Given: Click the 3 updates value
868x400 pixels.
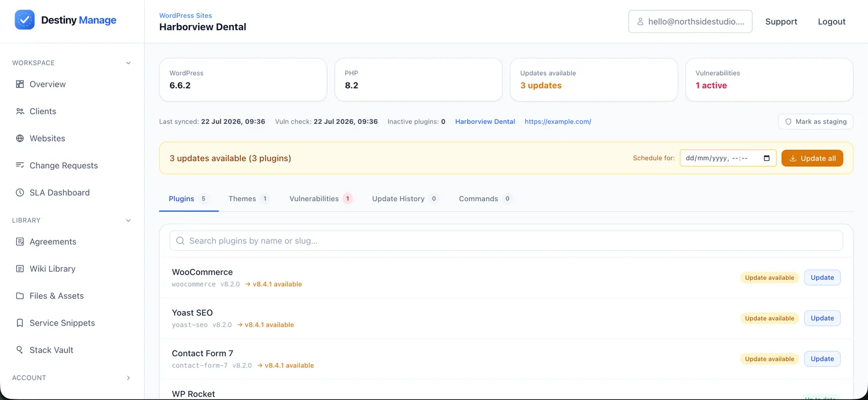Looking at the screenshot, I should tap(540, 86).
